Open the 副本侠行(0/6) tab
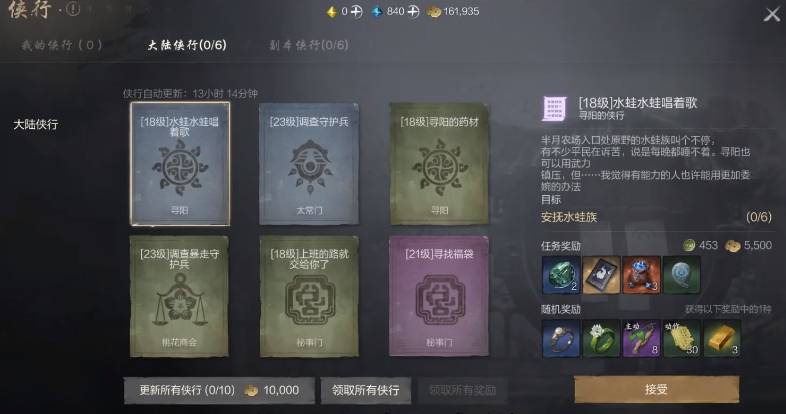The width and height of the screenshot is (786, 414). click(308, 45)
